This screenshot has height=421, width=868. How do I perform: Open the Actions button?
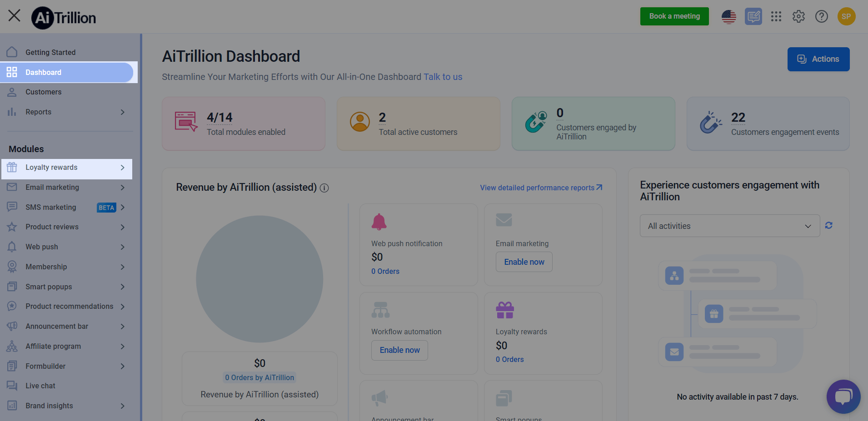pyautogui.click(x=818, y=59)
